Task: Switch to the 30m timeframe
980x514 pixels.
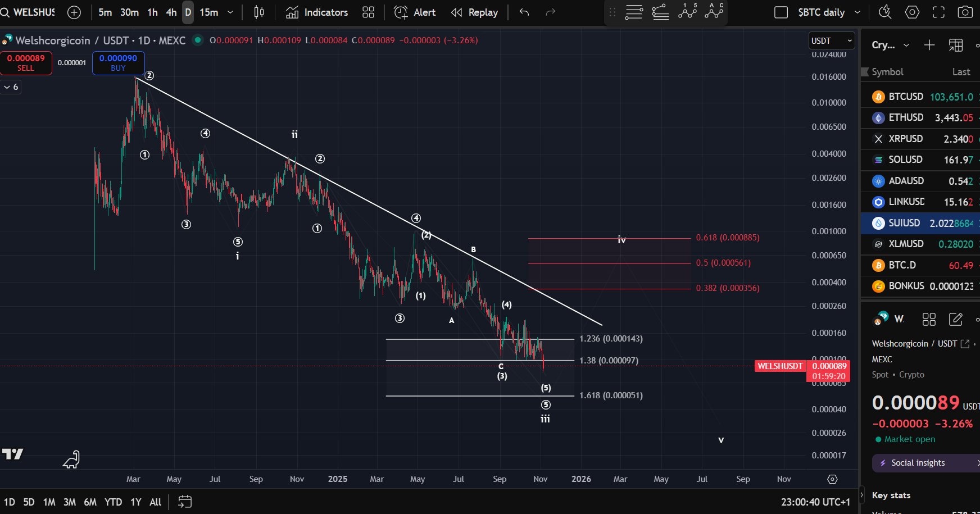Action: (129, 12)
